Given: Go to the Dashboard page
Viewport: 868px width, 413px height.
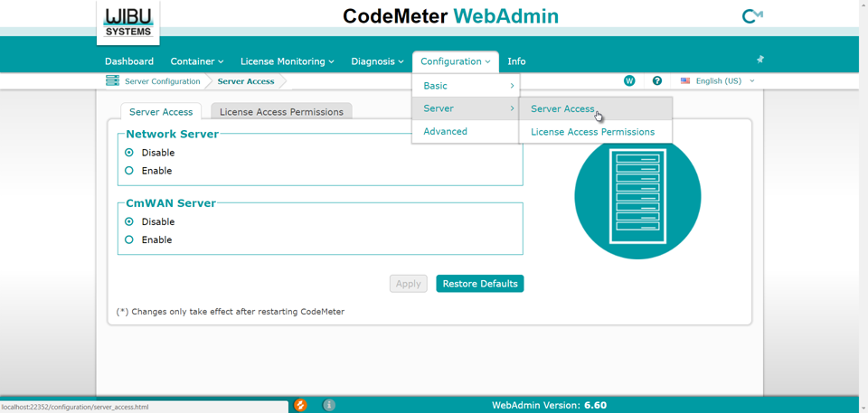Looking at the screenshot, I should coord(129,61).
